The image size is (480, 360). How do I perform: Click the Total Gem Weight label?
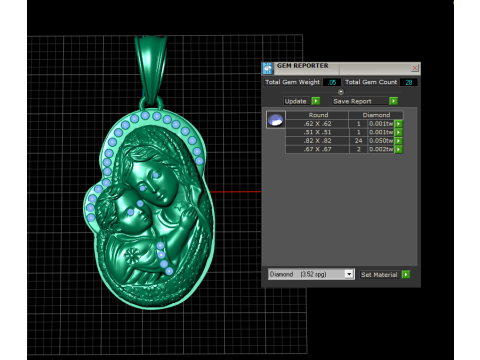pos(292,82)
